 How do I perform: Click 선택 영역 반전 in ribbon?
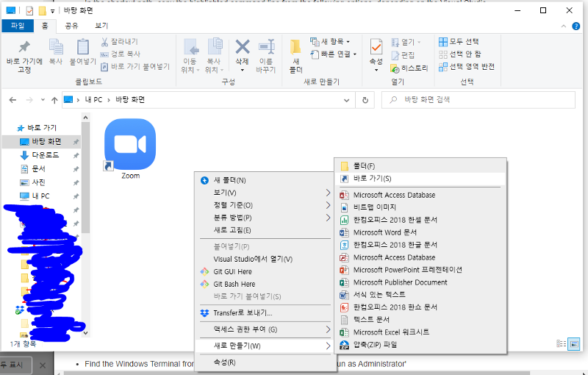point(467,67)
